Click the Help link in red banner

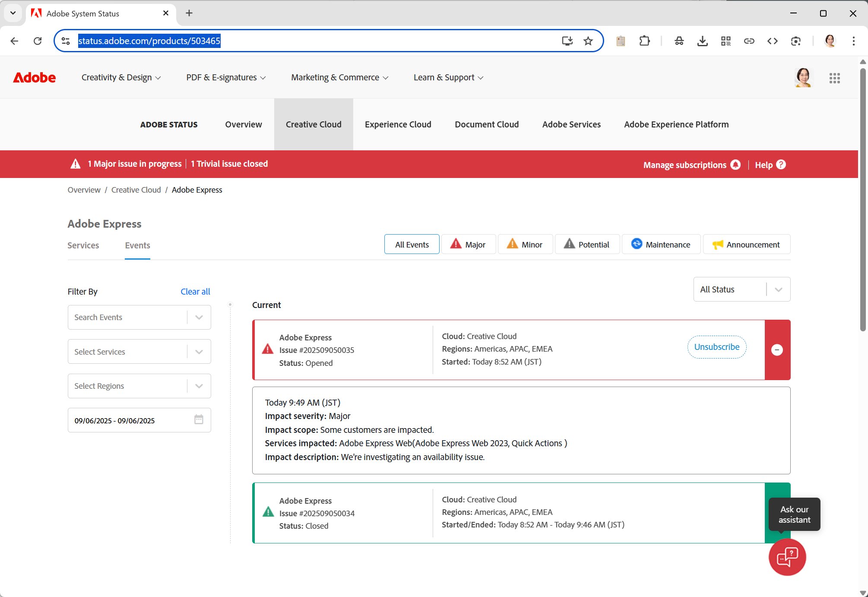[x=763, y=165]
